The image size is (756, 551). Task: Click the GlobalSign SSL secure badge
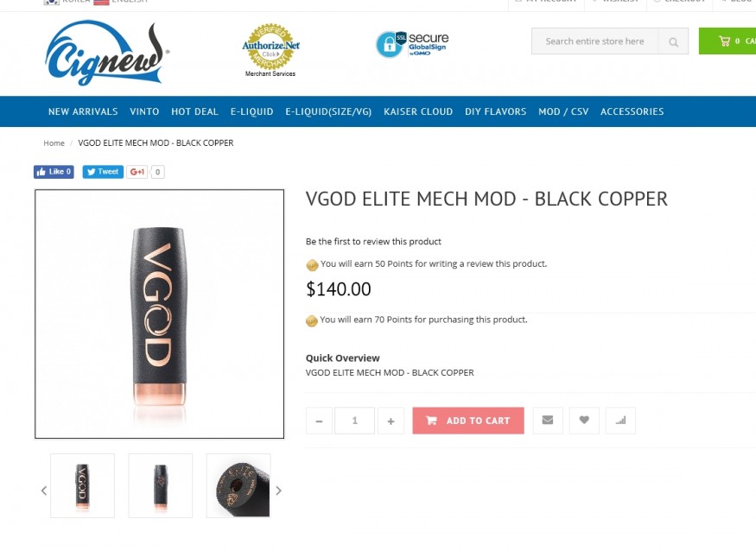412,44
